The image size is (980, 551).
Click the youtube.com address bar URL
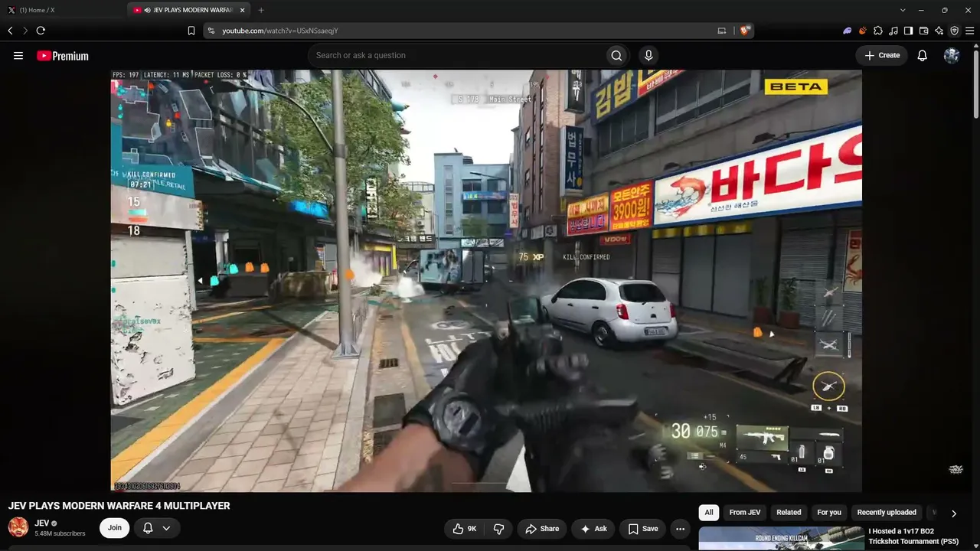tap(280, 31)
